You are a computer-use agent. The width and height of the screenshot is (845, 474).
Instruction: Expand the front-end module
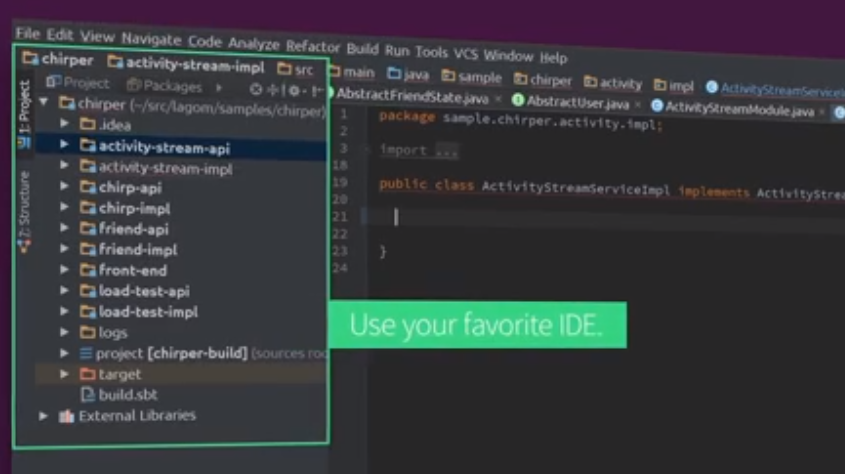coord(64,269)
